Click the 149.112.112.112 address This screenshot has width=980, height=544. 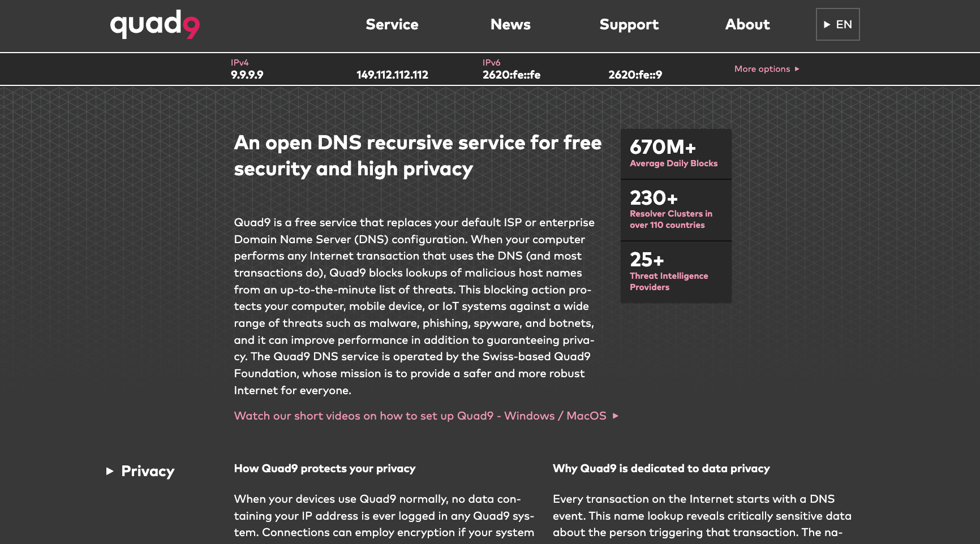(x=392, y=75)
